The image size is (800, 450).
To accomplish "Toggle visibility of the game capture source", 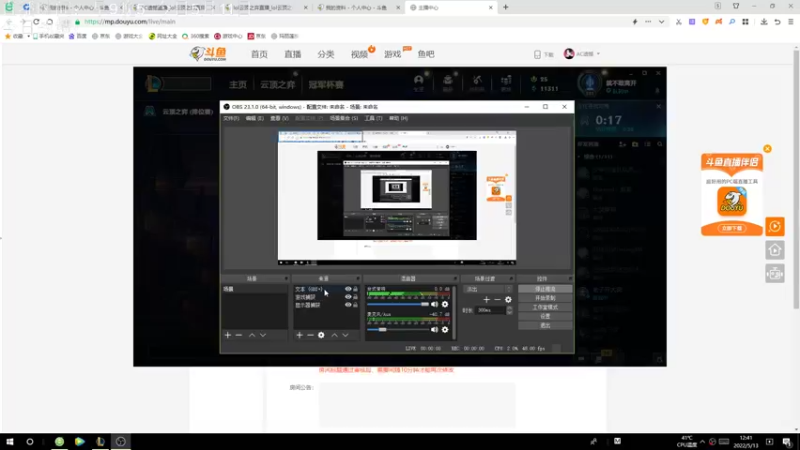I will point(348,297).
